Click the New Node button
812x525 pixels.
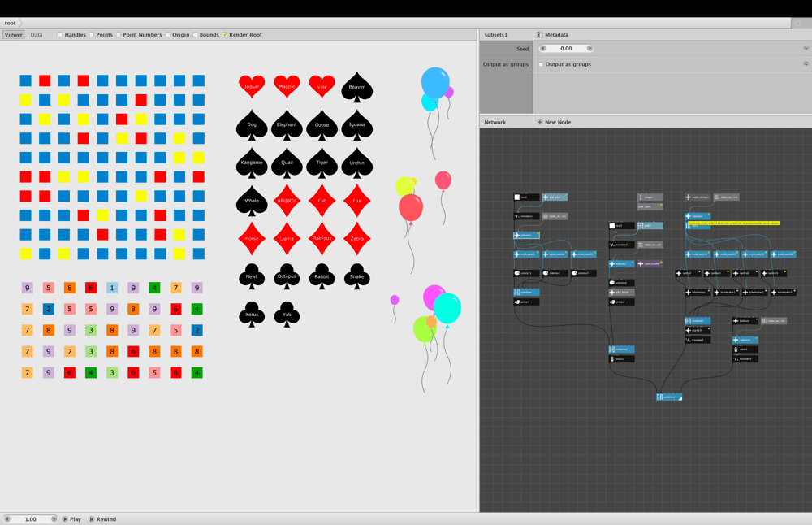click(x=554, y=122)
